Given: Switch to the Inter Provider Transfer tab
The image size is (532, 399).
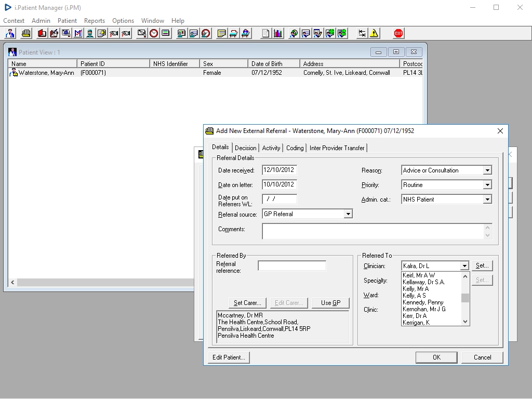Looking at the screenshot, I should click(x=337, y=148).
